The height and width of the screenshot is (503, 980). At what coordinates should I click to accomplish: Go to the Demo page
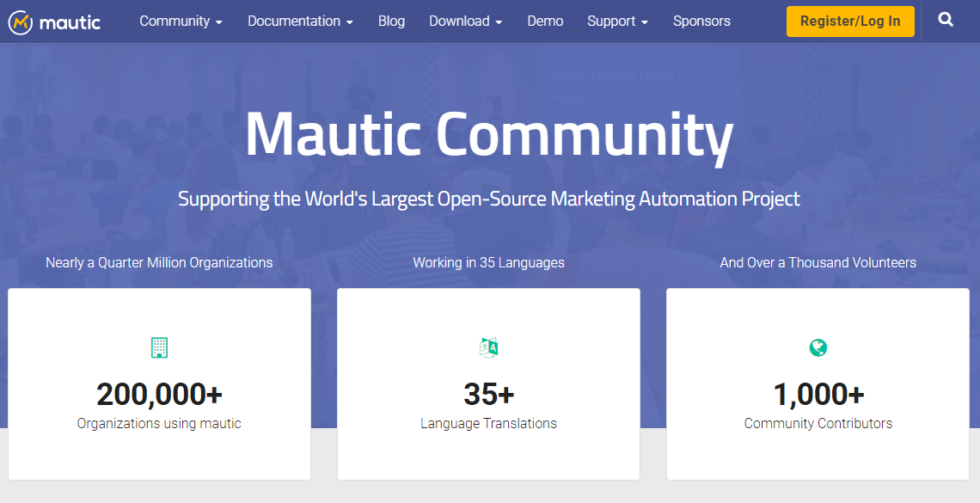click(545, 21)
